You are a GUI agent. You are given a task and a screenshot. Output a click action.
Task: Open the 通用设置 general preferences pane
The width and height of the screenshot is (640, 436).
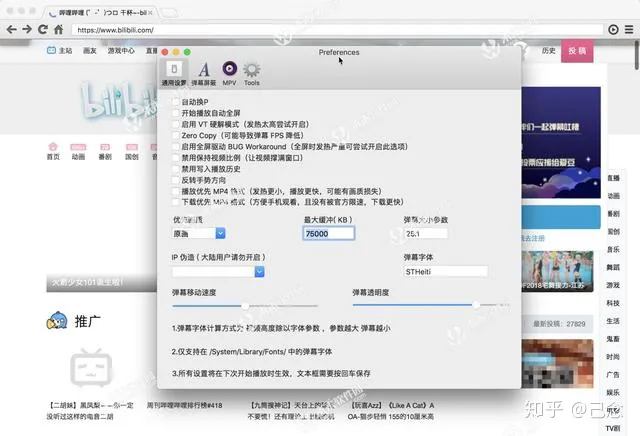pos(174,73)
